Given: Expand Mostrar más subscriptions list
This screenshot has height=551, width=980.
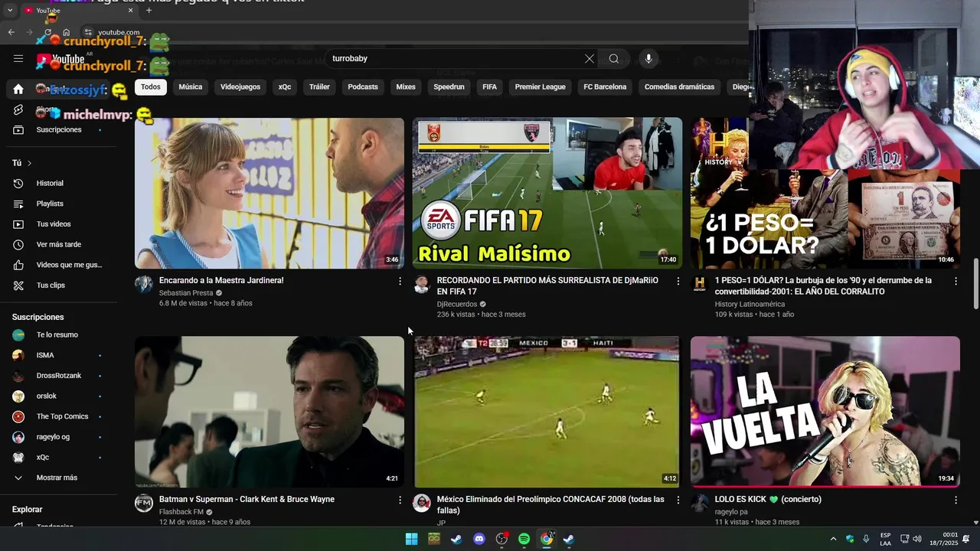Looking at the screenshot, I should [58, 478].
